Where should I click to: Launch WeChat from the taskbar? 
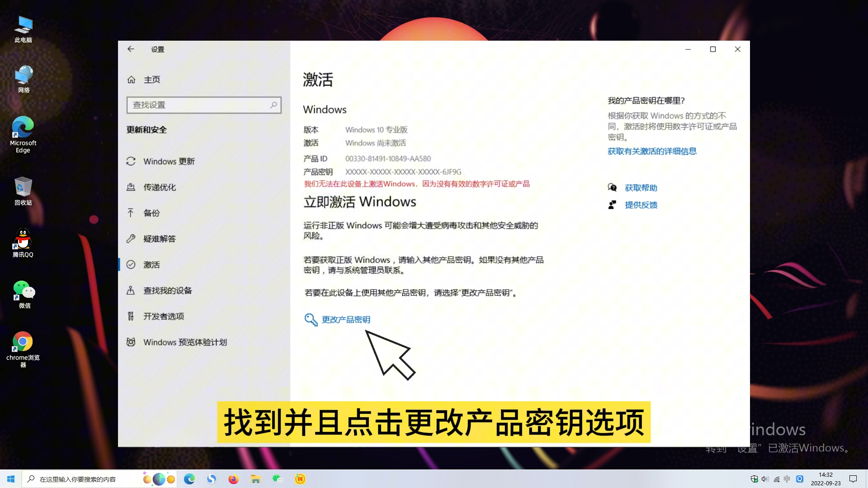click(277, 479)
